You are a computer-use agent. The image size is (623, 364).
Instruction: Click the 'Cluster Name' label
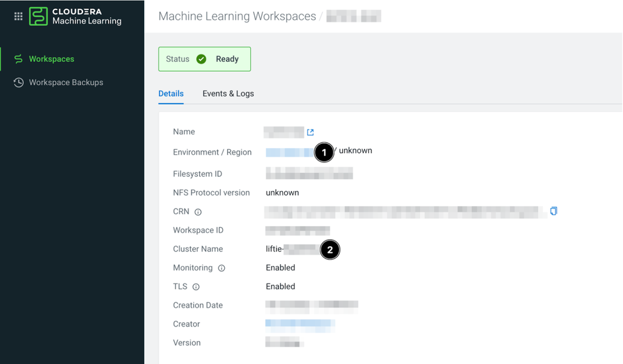click(198, 248)
